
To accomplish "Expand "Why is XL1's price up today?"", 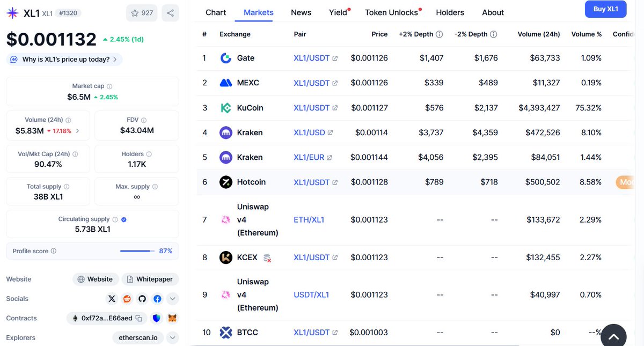I will point(64,60).
